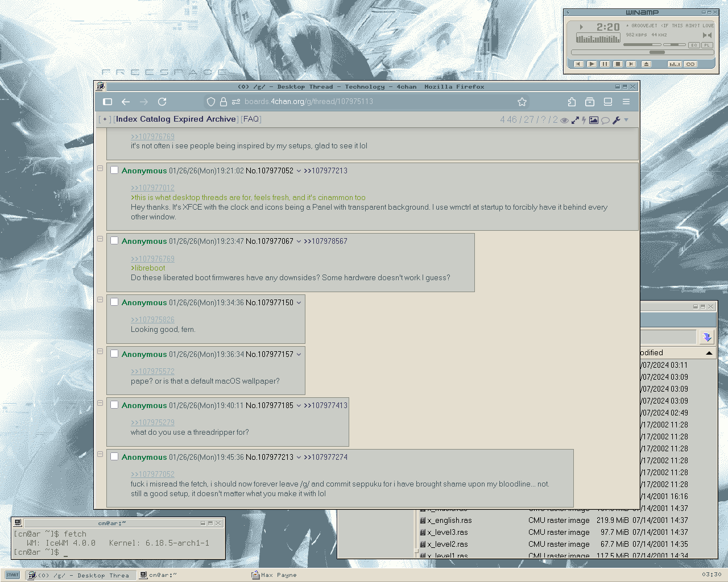Open post menu arrow for No.107977157
Screen dimensions: 728x582
(x=299, y=355)
